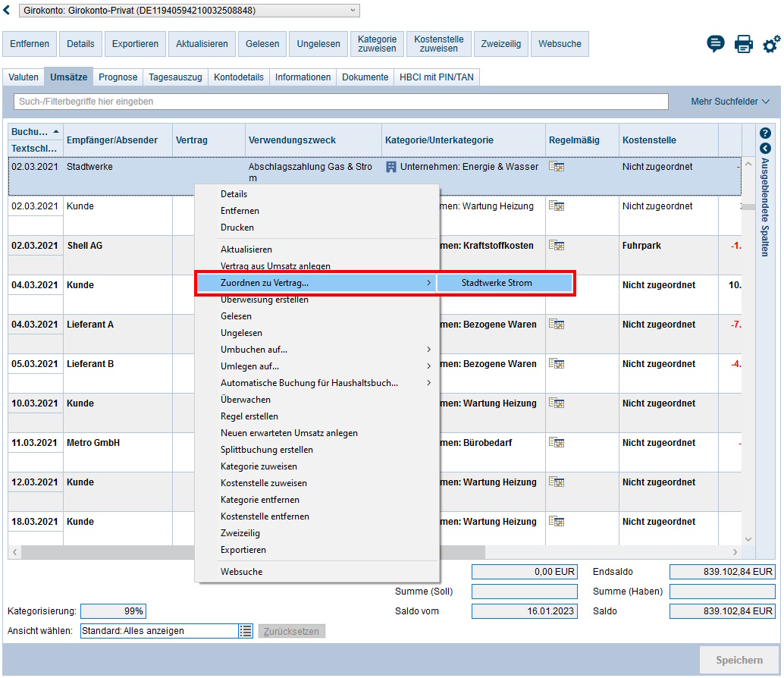Open the comment speech bubble icon
The image size is (784, 678).
click(x=716, y=44)
